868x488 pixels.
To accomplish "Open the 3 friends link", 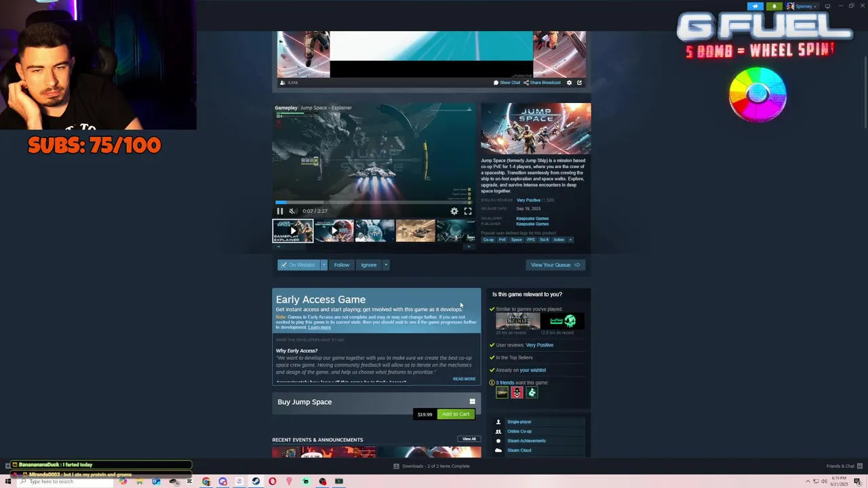I will (x=505, y=383).
